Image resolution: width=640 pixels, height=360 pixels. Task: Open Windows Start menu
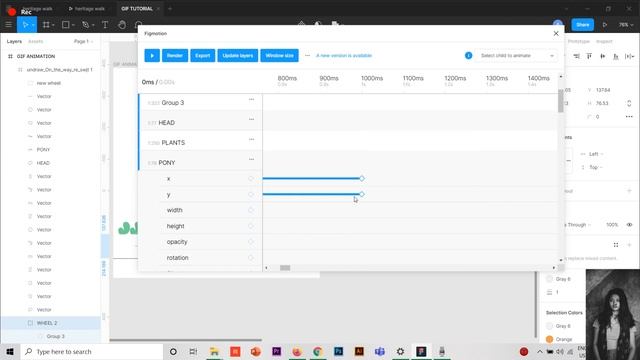[x=10, y=351]
